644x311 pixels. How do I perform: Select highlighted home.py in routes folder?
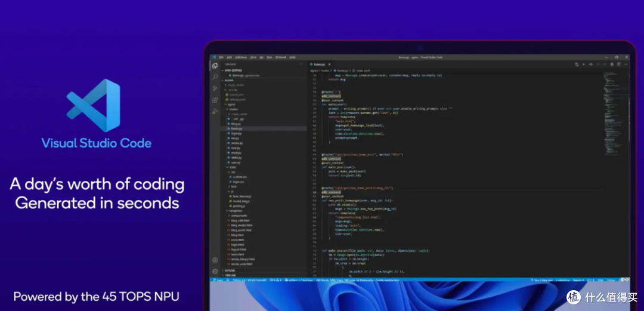tap(265, 129)
